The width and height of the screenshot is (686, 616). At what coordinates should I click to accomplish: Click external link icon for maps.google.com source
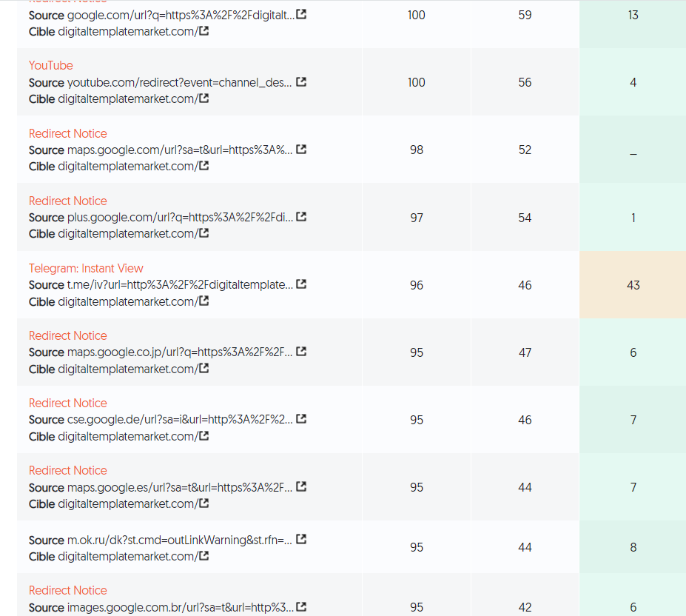[301, 150]
